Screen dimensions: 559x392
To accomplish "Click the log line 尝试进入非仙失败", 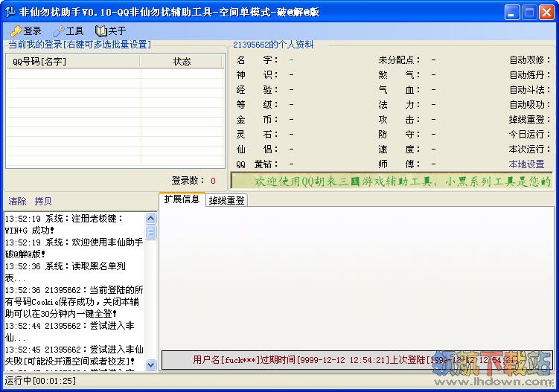I will tap(74, 356).
